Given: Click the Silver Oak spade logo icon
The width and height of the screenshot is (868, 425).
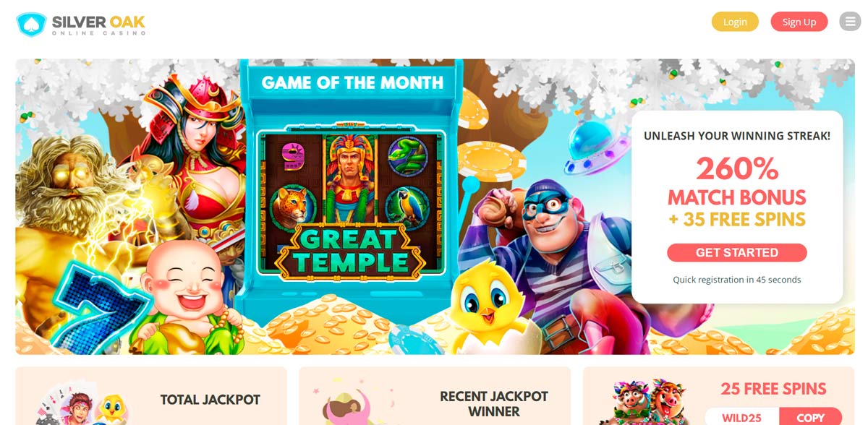Looking at the screenshot, I should (x=31, y=24).
